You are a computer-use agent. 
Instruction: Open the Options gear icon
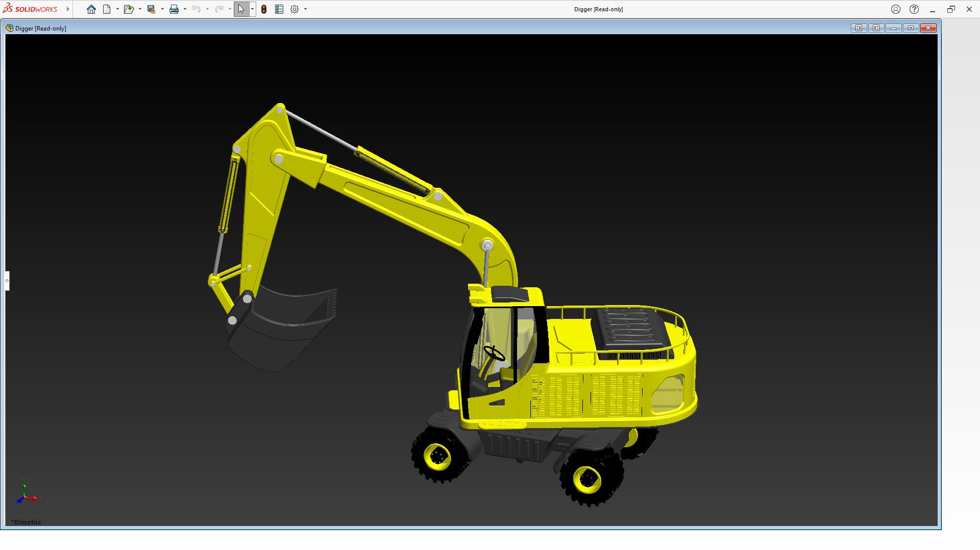tap(295, 9)
